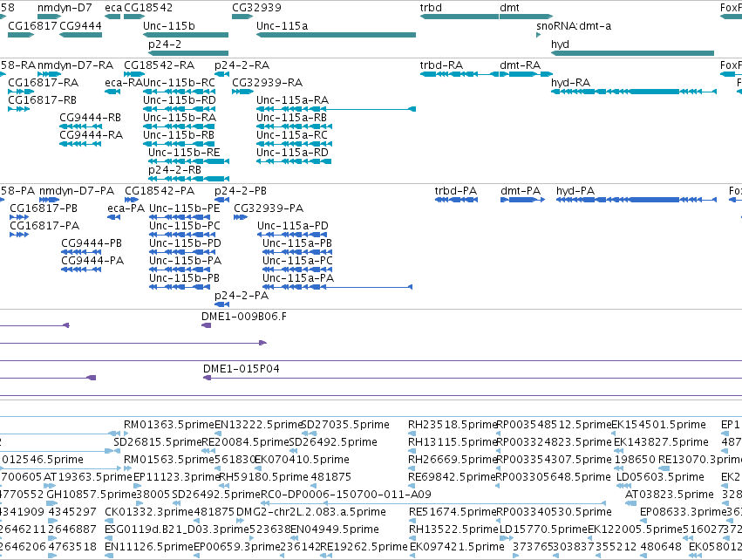Image resolution: width=742 pixels, height=560 pixels.
Task: Click the trbd-RA transcript glyph
Action: tap(459, 74)
